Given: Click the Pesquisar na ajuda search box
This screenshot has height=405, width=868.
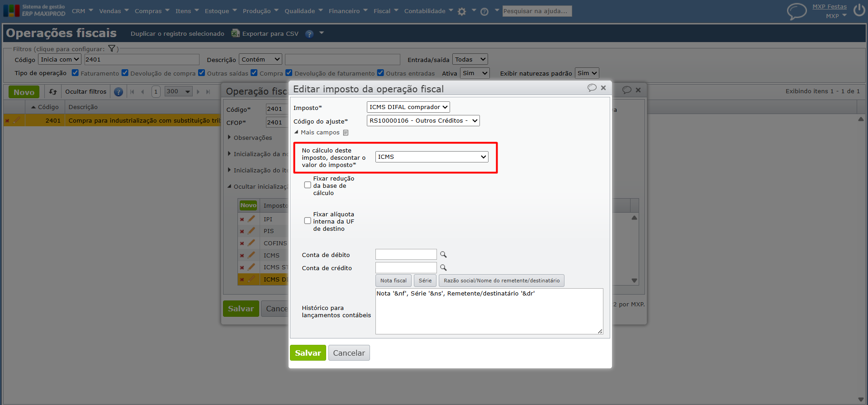Looking at the screenshot, I should click(537, 11).
